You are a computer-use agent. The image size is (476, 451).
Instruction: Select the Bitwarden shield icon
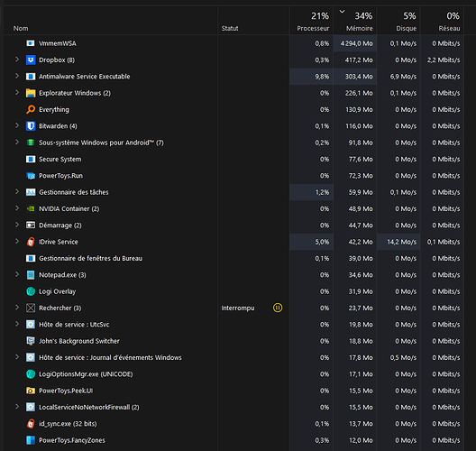[x=31, y=126]
